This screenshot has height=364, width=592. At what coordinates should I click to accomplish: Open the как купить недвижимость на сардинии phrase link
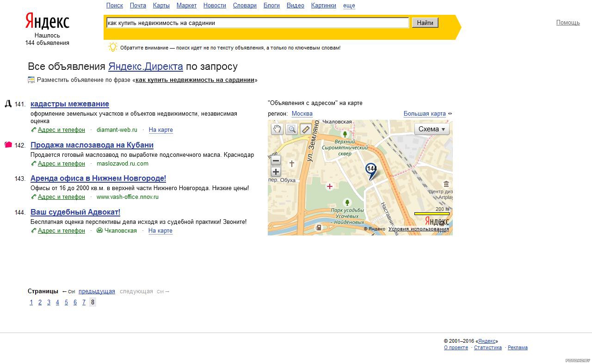point(195,80)
